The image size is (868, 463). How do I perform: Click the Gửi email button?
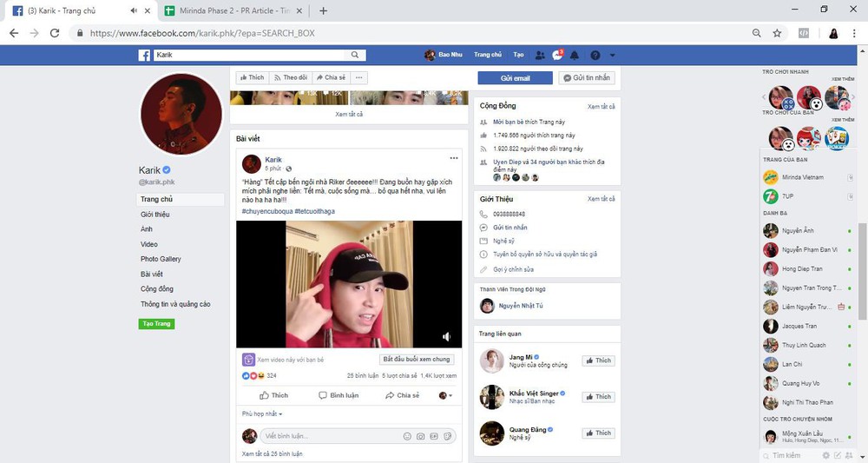pos(516,78)
